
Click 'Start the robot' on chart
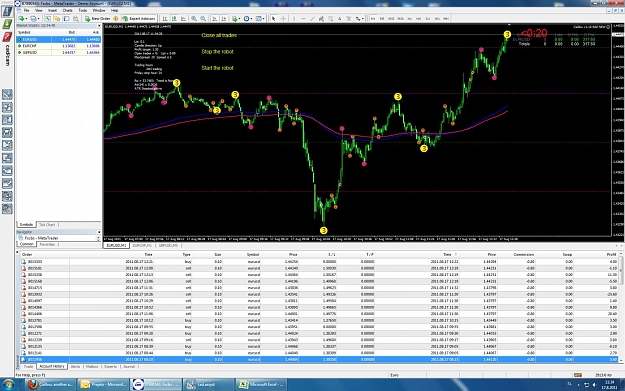pyautogui.click(x=217, y=68)
